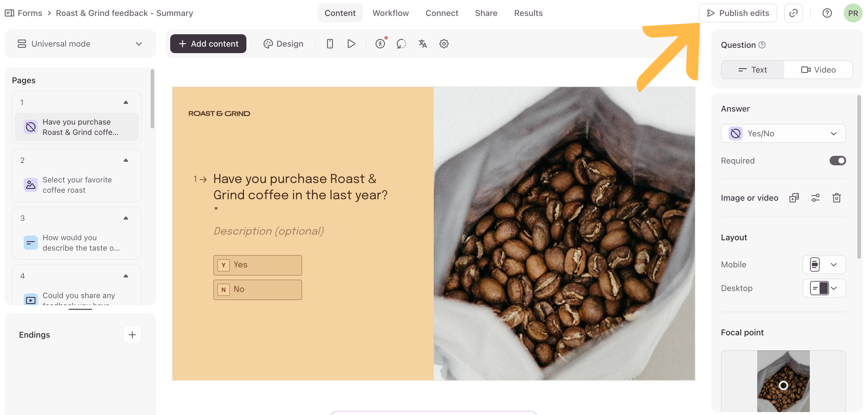Viewport: 868px width, 415px height.
Task: Open accessibility checker icon
Action: (380, 44)
